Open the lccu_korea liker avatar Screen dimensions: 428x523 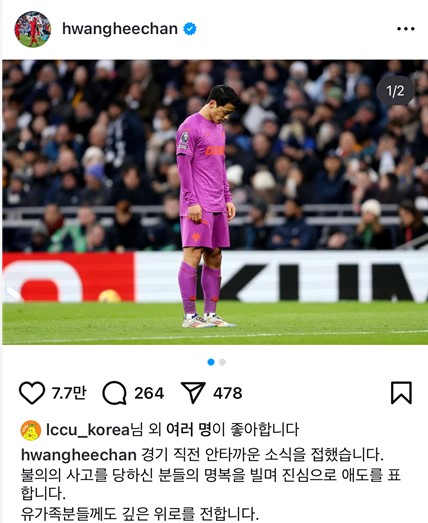(x=31, y=430)
